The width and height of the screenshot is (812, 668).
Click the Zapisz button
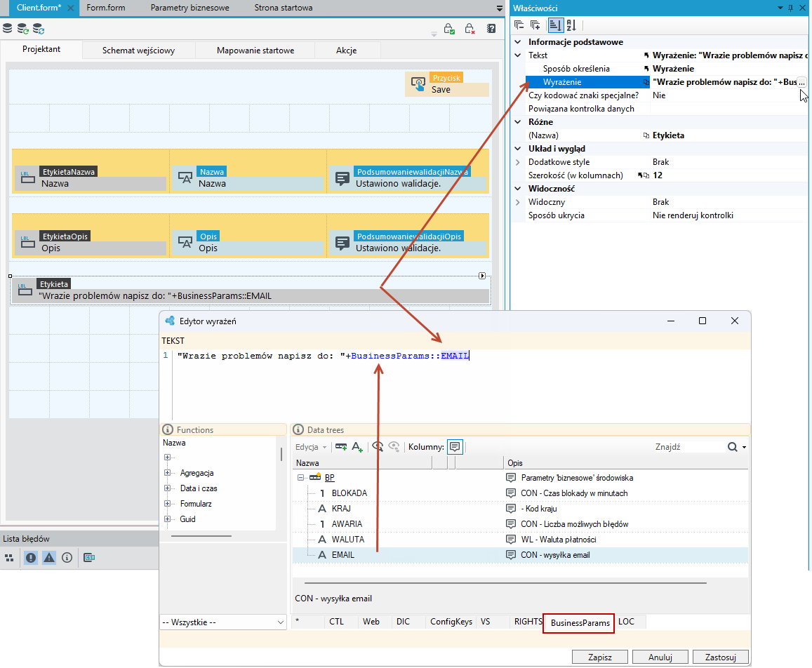(599, 657)
